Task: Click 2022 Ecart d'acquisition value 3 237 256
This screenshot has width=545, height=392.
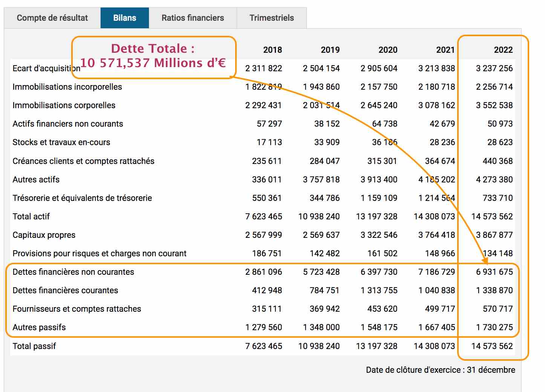Action: (494, 68)
